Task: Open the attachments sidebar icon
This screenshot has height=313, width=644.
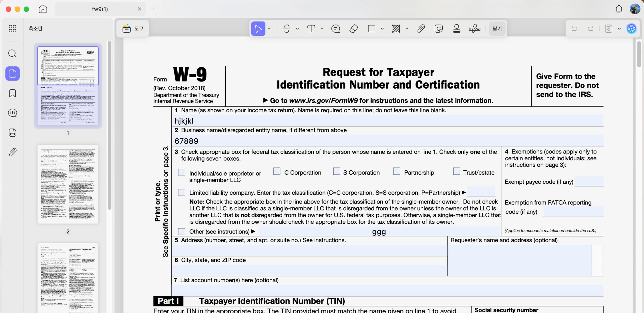Action: pyautogui.click(x=12, y=152)
